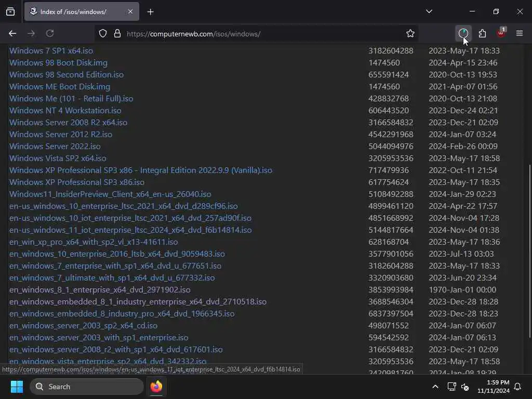The height and width of the screenshot is (399, 532).
Task: Click en_windows_8_1_enterprise_x64_dvd_2971902.iso
Action: [x=100, y=289]
